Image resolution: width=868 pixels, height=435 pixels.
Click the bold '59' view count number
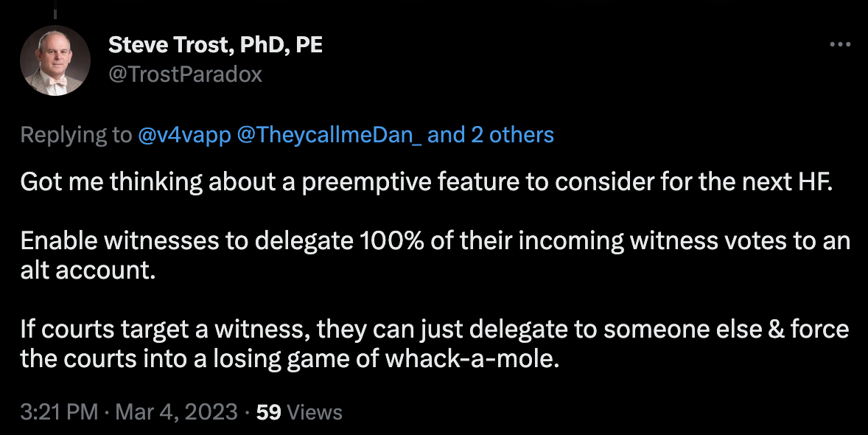(x=269, y=412)
